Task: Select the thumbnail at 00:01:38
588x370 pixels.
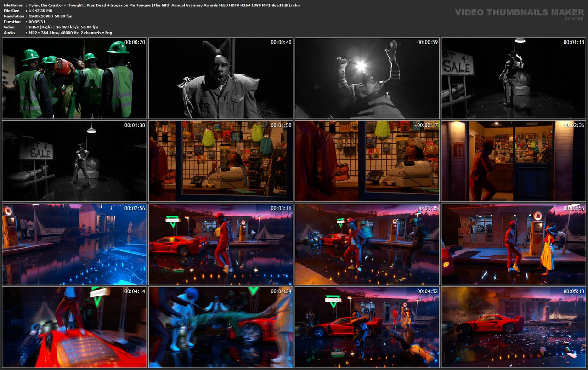Action: [x=74, y=161]
